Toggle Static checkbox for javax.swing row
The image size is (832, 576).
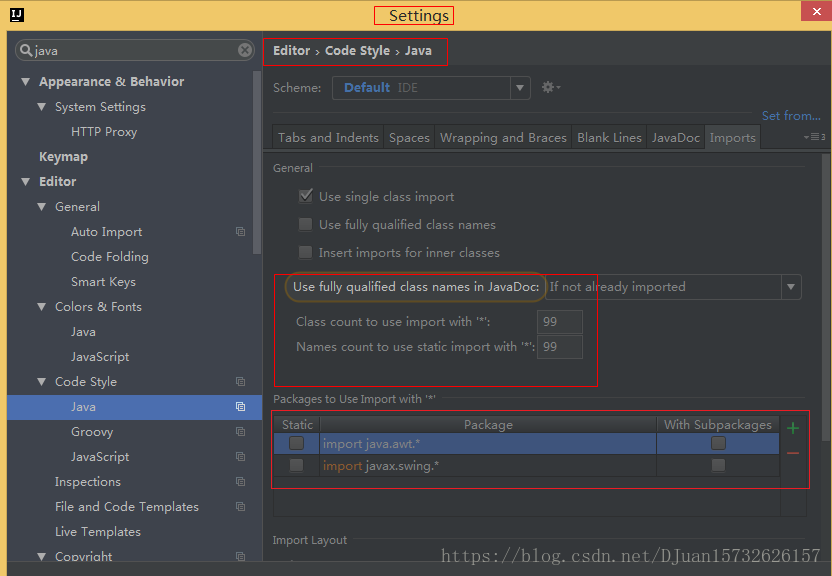click(x=297, y=466)
